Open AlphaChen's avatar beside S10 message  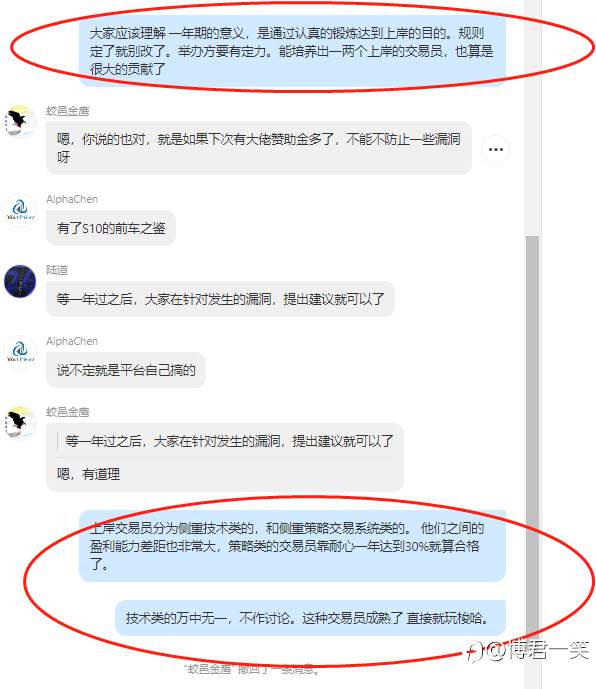(20, 210)
